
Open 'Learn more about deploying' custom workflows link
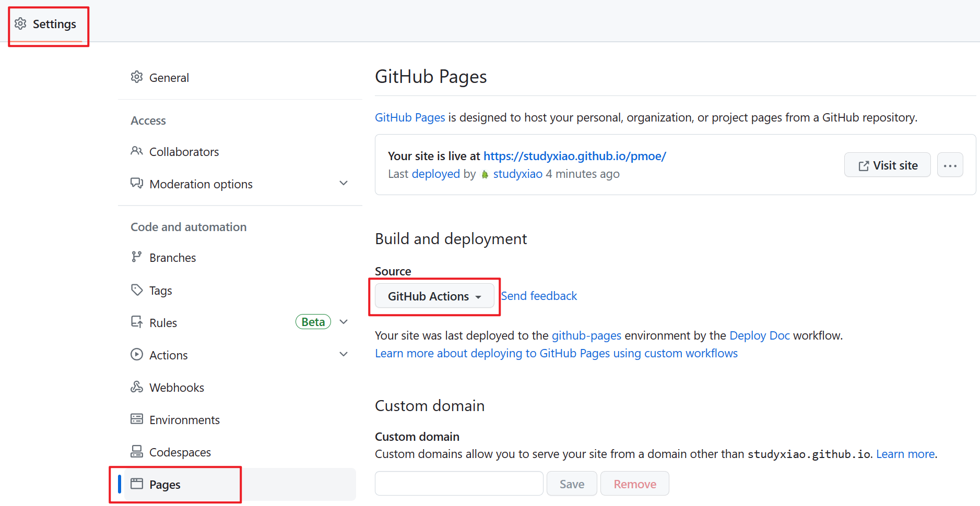pyautogui.click(x=557, y=353)
